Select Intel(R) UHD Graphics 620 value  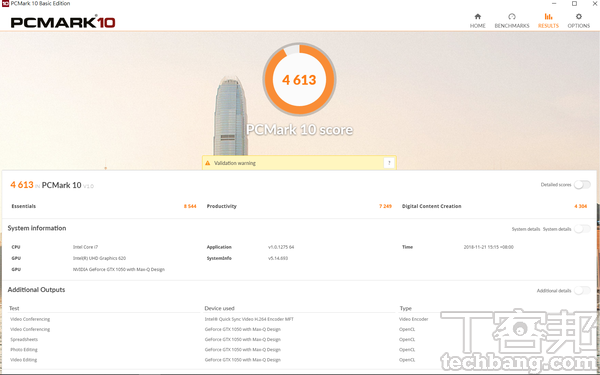[99, 258]
